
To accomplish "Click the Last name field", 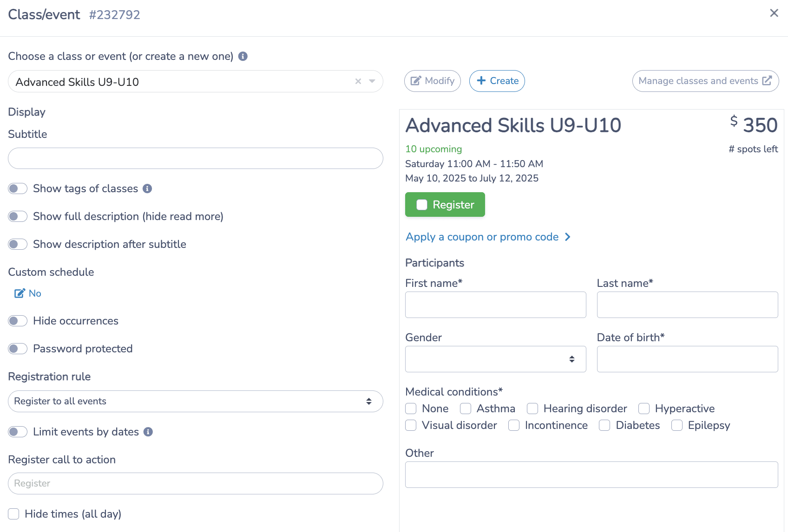I will coord(688,305).
